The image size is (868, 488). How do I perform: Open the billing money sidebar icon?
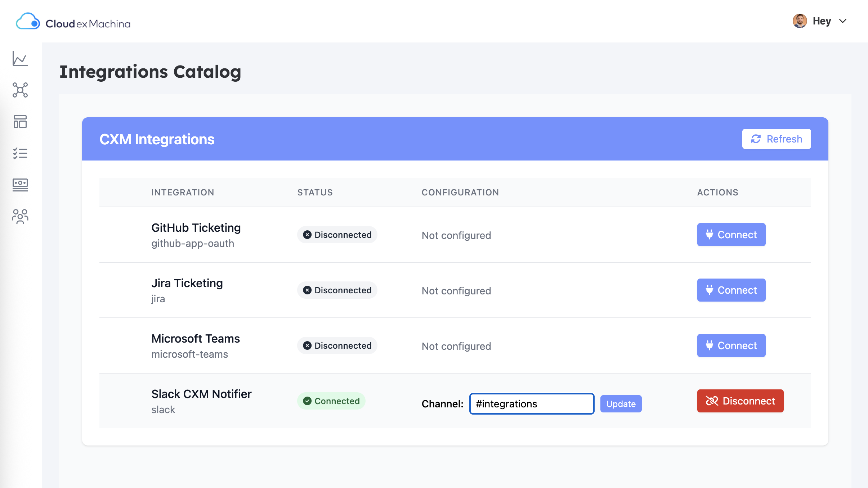pos(20,185)
